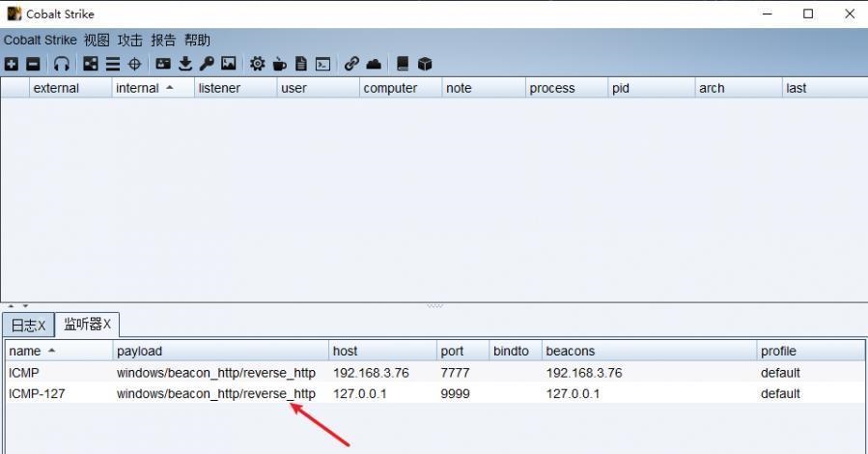Click beacons 192.168.3.76 cell

coord(650,373)
